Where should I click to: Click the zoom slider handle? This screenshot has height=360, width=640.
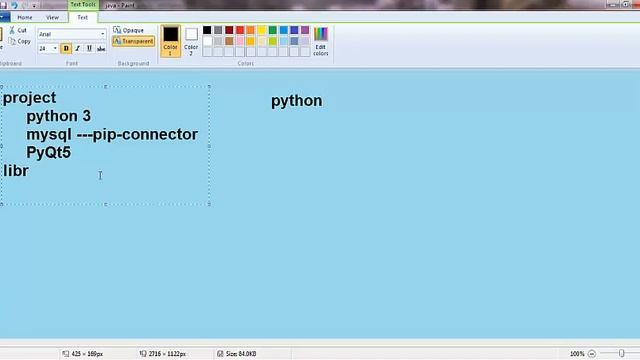click(x=621, y=354)
